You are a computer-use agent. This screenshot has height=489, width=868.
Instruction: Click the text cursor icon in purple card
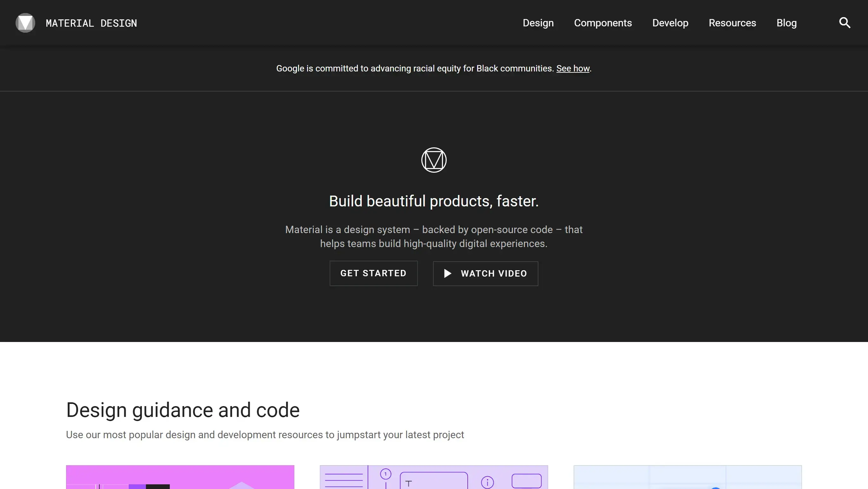[x=409, y=483]
